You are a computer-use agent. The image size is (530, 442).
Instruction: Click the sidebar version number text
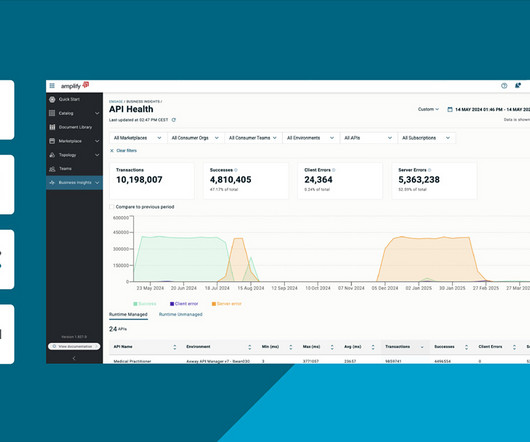(74, 337)
